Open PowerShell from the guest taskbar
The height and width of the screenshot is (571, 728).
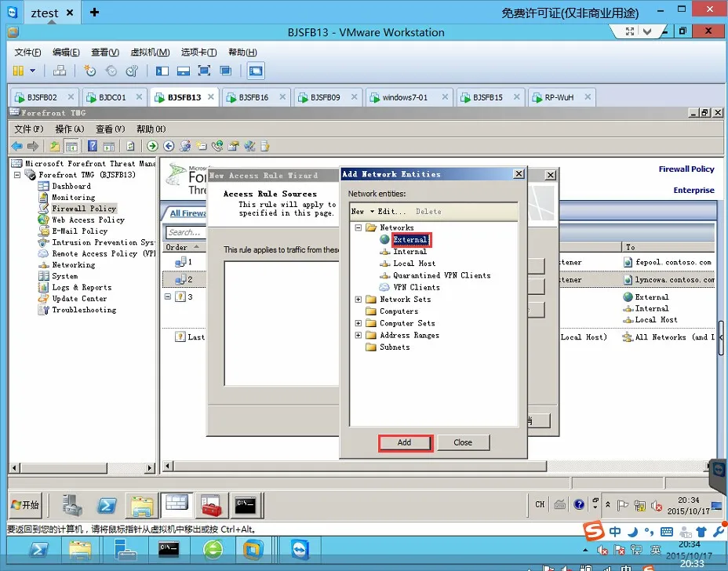point(107,505)
